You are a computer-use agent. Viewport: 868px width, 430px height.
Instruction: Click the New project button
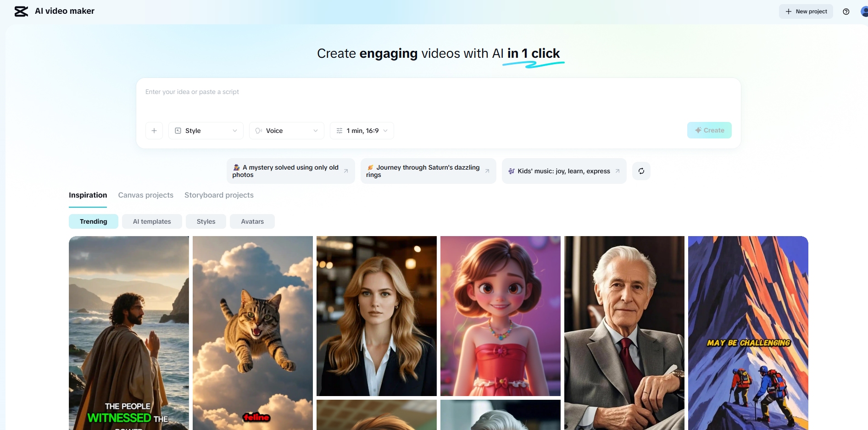806,11
